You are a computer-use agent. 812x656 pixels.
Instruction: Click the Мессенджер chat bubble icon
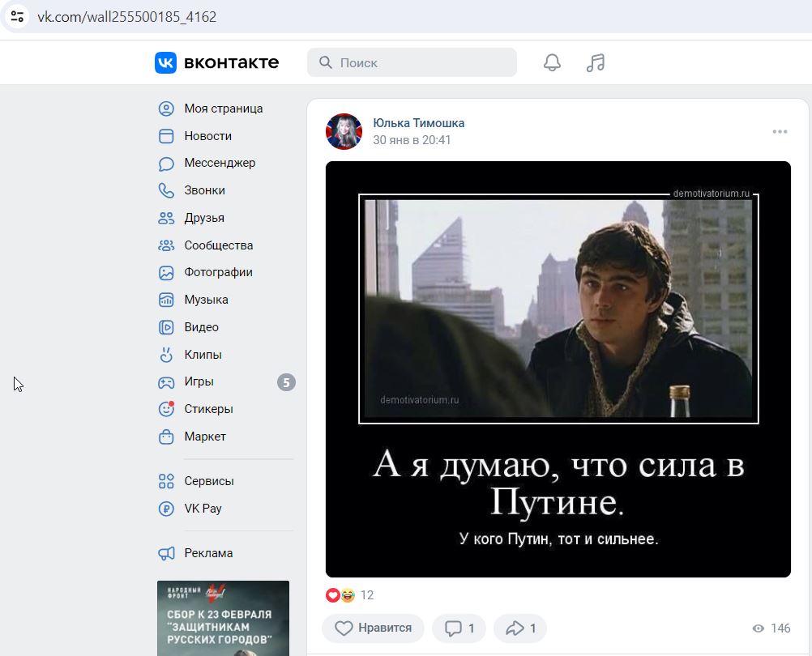(166, 164)
